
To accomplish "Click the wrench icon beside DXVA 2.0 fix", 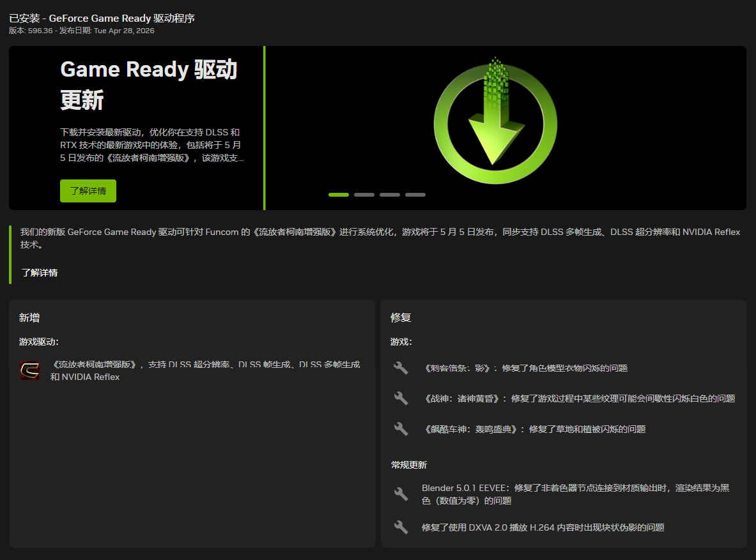I will (x=401, y=527).
